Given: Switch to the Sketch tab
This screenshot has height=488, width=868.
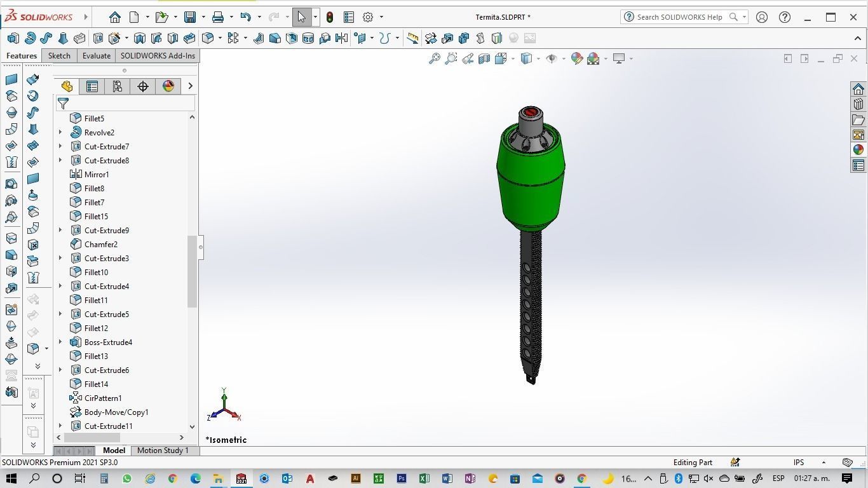Looking at the screenshot, I should tap(59, 56).
